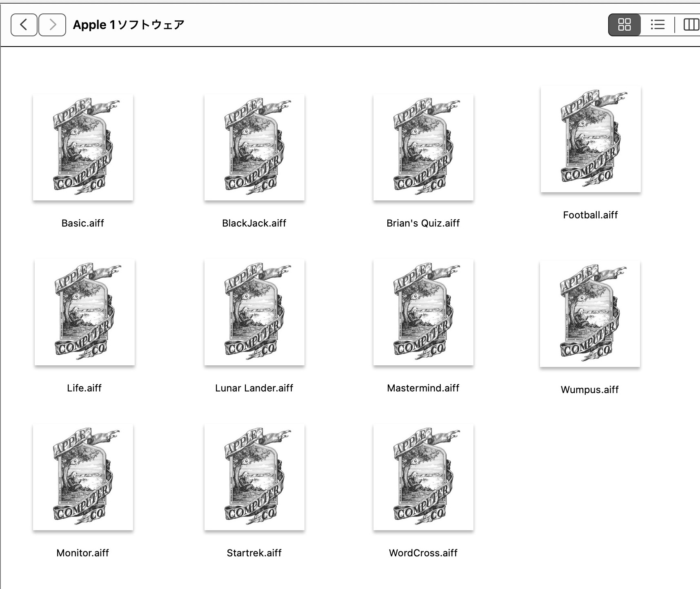Go forward with the right chevron button
Screen dimensions: 700x589
[x=52, y=25]
